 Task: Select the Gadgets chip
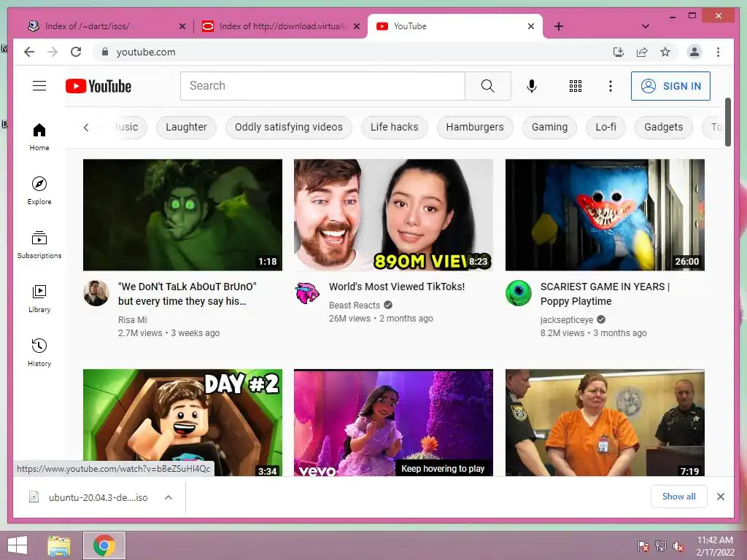[x=664, y=127]
